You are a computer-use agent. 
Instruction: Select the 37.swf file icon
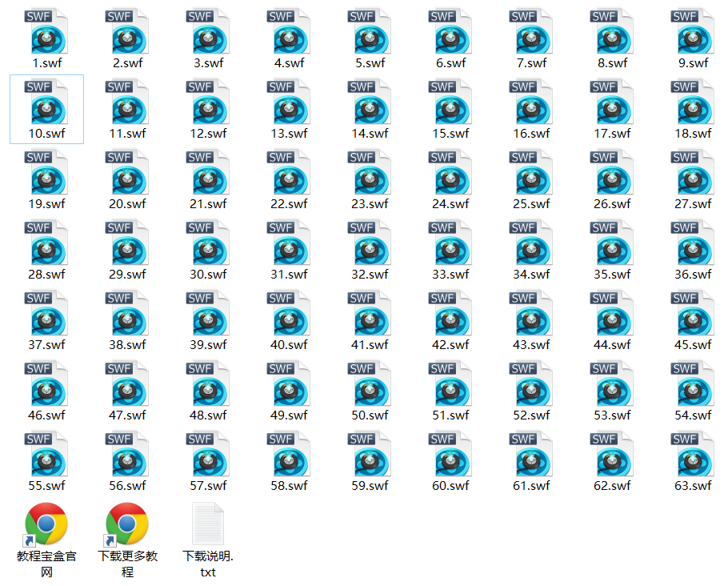46,313
